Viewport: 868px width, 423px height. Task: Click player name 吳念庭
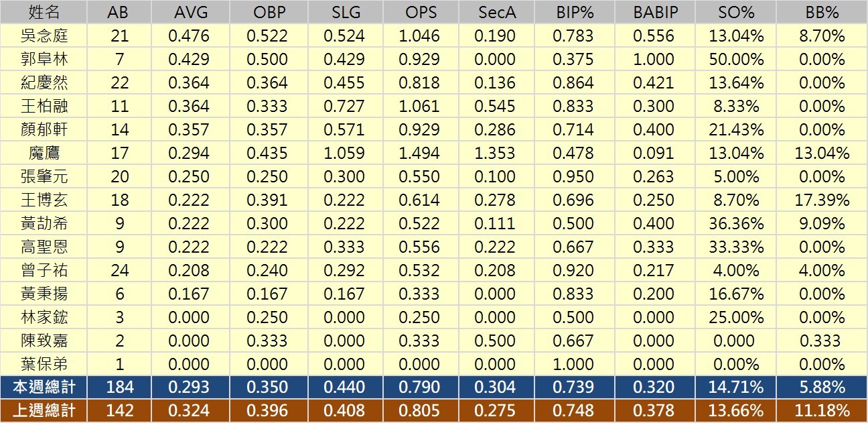pyautogui.click(x=44, y=36)
